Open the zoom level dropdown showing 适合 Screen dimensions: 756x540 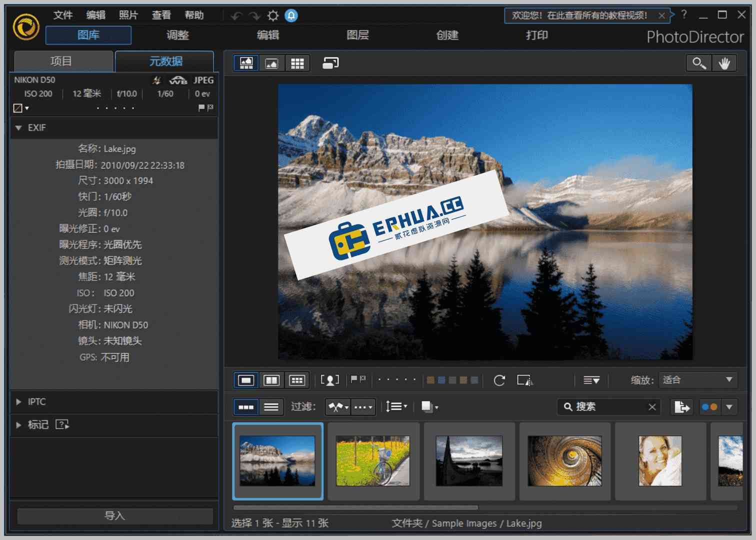click(x=698, y=380)
